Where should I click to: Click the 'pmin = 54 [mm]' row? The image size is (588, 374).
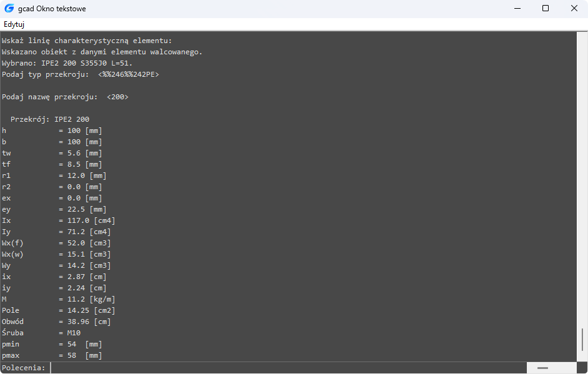point(52,345)
